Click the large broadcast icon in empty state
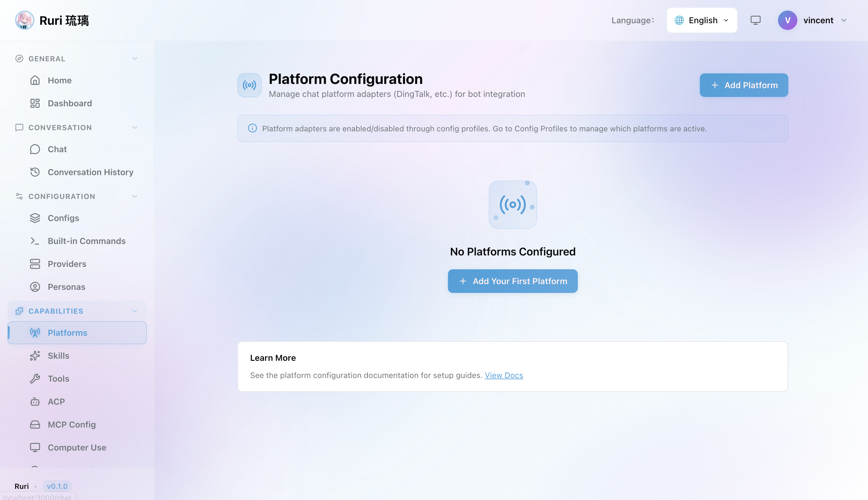Image resolution: width=868 pixels, height=500 pixels. click(513, 205)
